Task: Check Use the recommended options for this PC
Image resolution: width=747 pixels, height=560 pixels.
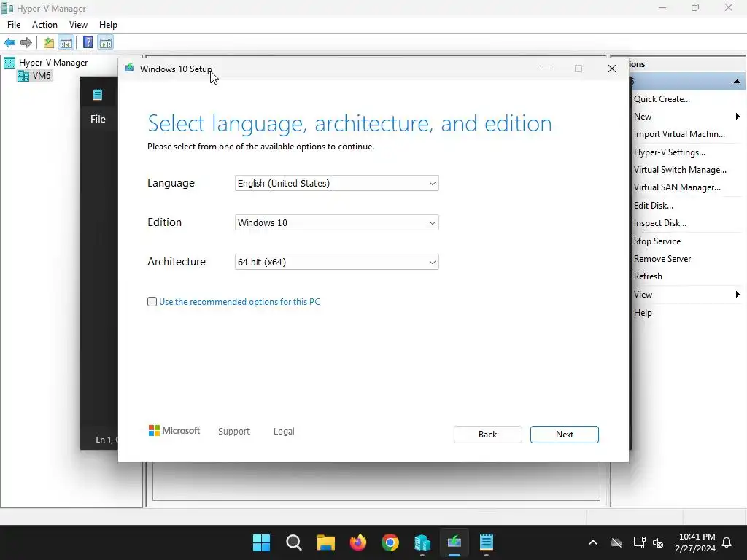Action: (x=152, y=301)
